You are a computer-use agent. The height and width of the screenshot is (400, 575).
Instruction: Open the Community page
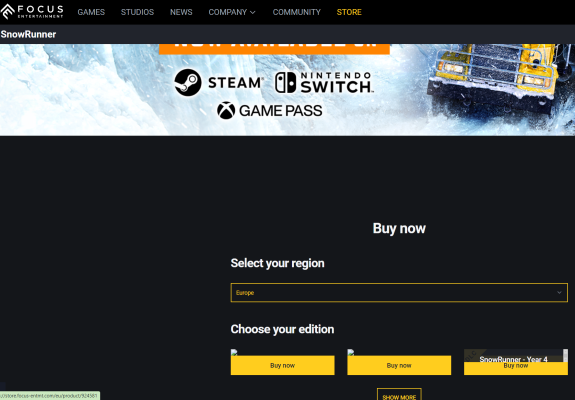(297, 12)
